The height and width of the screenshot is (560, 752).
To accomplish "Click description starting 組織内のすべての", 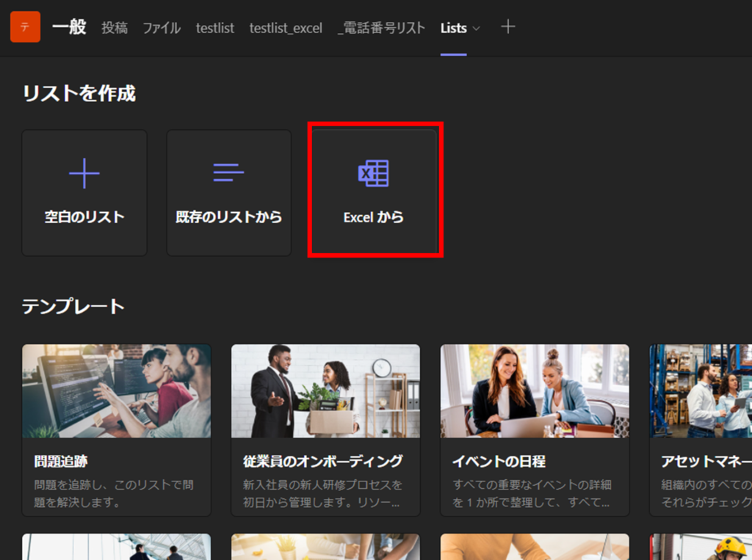I will click(706, 493).
